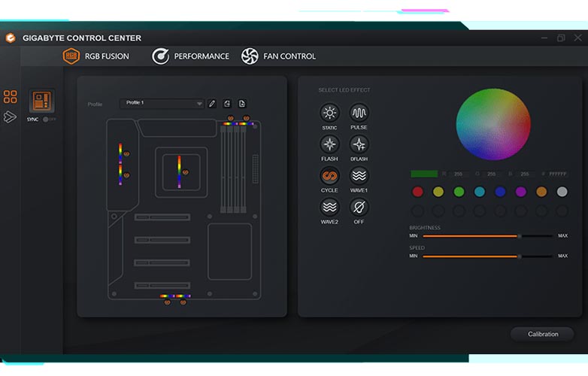Click the edit profile pencil icon
The height and width of the screenshot is (376, 588).
(x=212, y=104)
